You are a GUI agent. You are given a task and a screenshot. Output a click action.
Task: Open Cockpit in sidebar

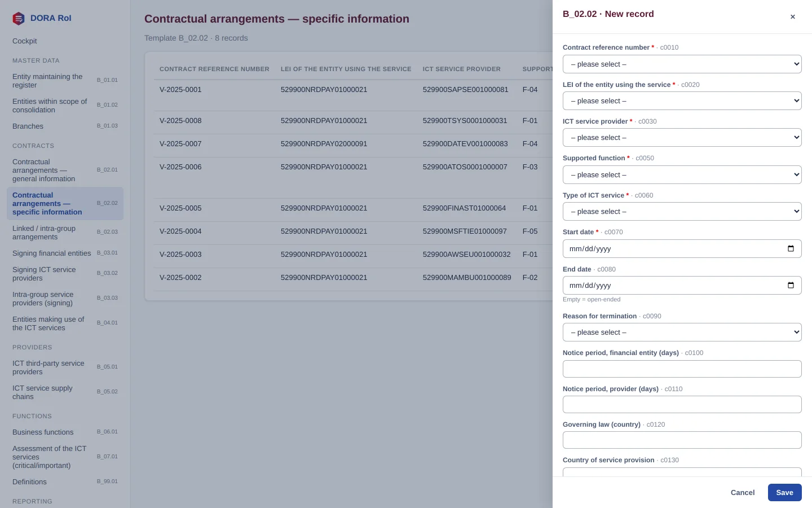(65, 41)
